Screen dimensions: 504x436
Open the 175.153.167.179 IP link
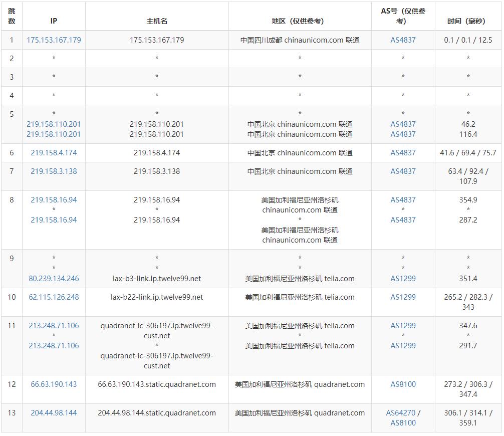54,40
